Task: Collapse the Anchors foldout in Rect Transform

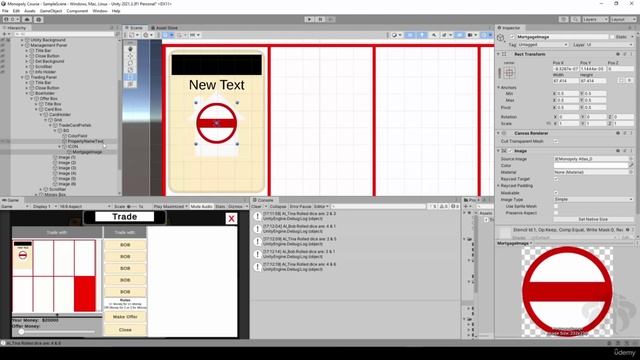Action: 498,87
